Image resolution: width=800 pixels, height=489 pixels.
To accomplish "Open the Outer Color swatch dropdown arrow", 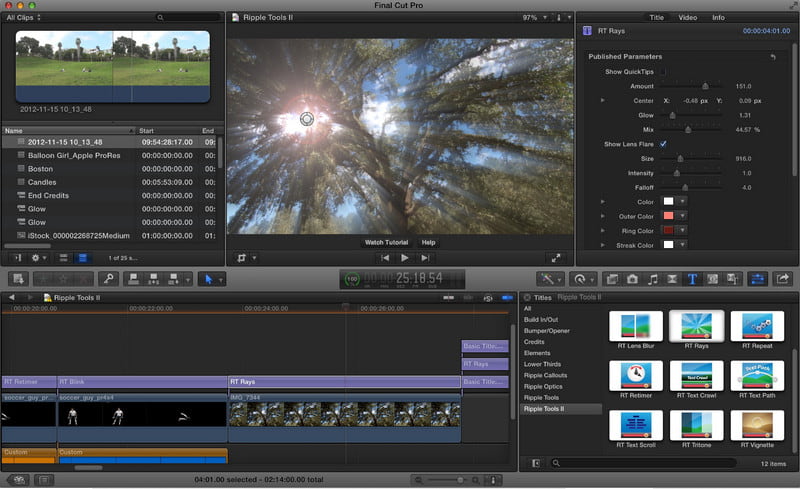I will pyautogui.click(x=682, y=216).
